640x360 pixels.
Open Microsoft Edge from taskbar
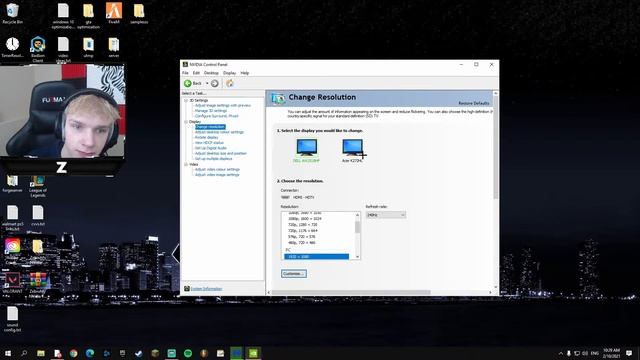[90, 353]
